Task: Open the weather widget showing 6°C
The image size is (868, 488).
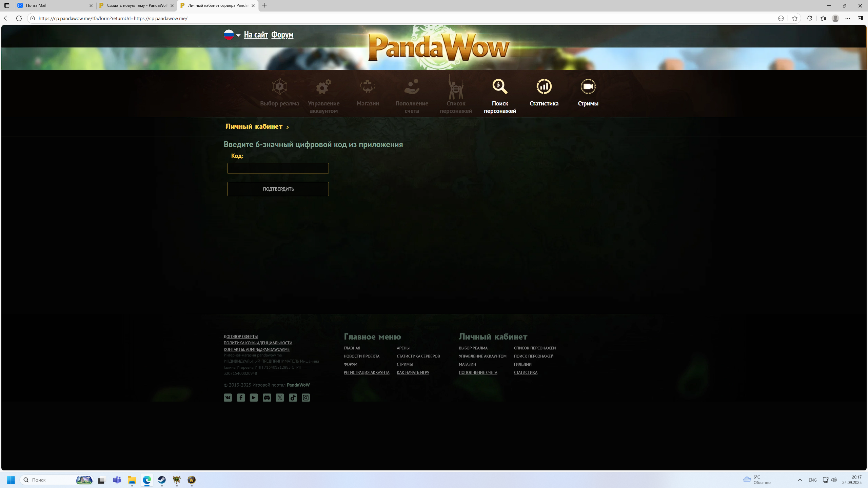Action: [757, 480]
